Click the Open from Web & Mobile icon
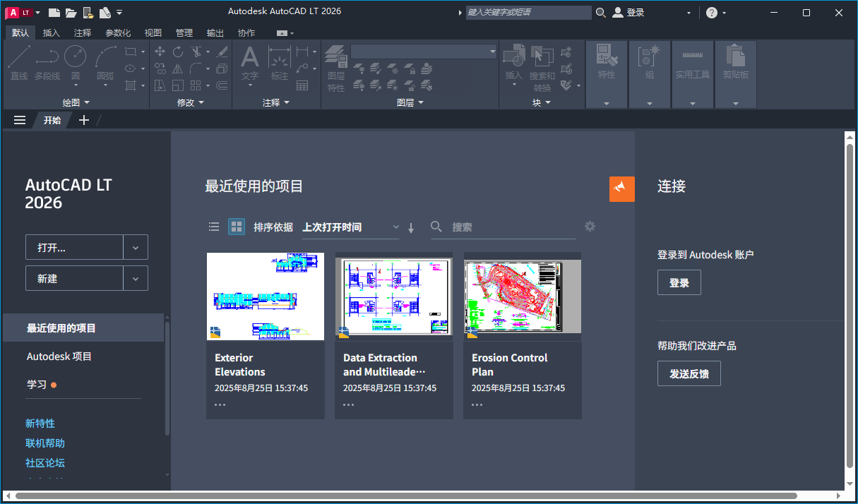Image resolution: width=858 pixels, height=504 pixels. [88, 12]
